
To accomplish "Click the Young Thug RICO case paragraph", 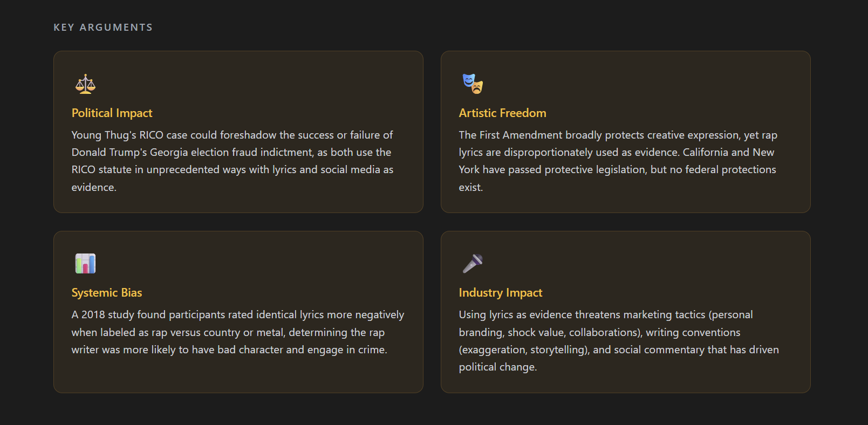I will (x=233, y=161).
